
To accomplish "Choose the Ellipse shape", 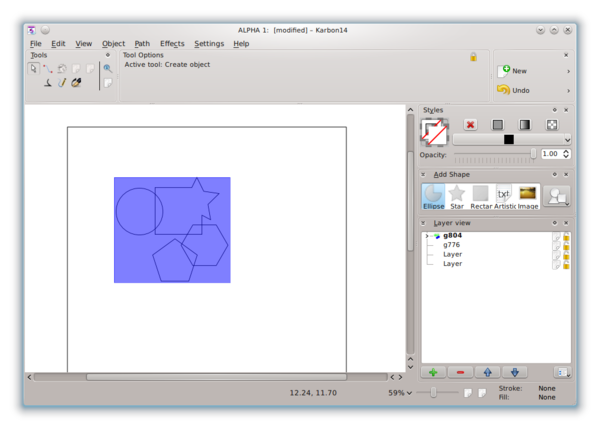I will 433,194.
